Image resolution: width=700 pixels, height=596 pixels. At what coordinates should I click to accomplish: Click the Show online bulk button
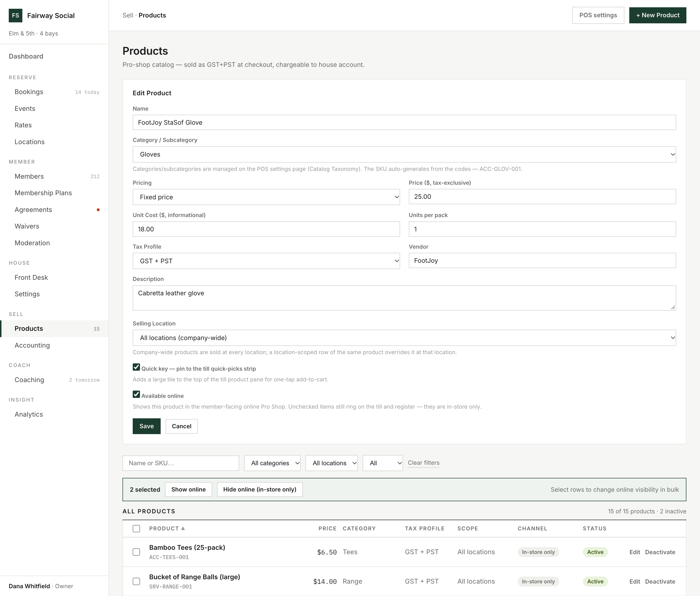point(189,490)
